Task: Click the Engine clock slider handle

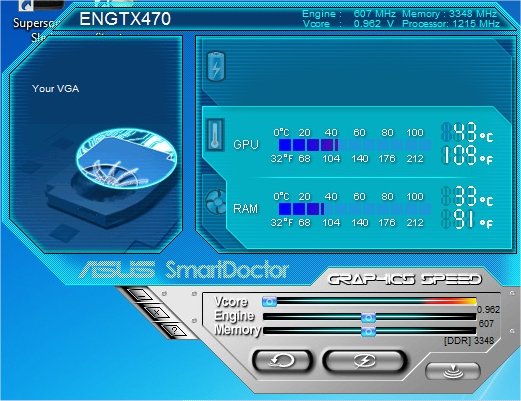Action: point(368,317)
